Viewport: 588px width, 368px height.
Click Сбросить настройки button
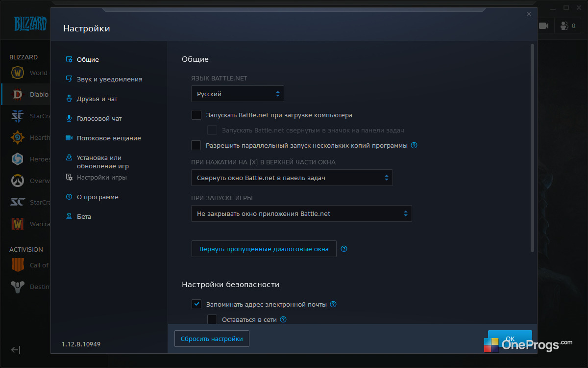212,339
